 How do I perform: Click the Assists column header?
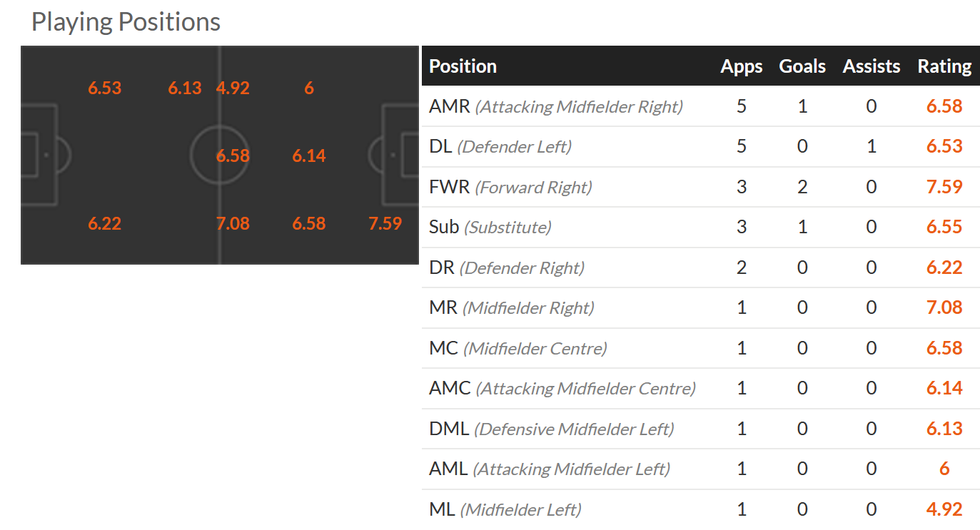(871, 66)
